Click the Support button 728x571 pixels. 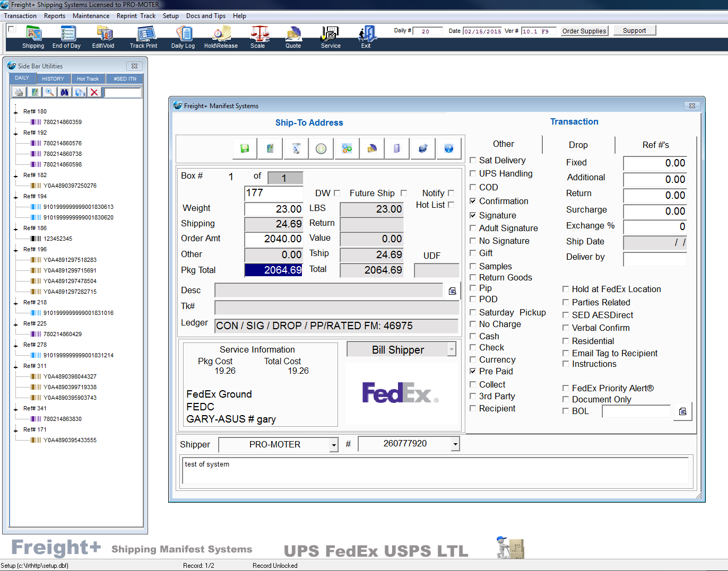point(635,31)
